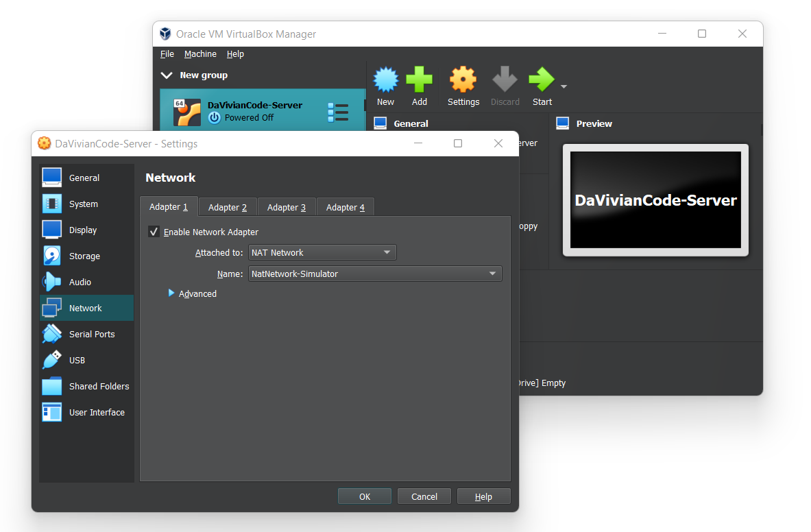
Task: Switch to the Adapter 2 tab
Action: (x=228, y=207)
